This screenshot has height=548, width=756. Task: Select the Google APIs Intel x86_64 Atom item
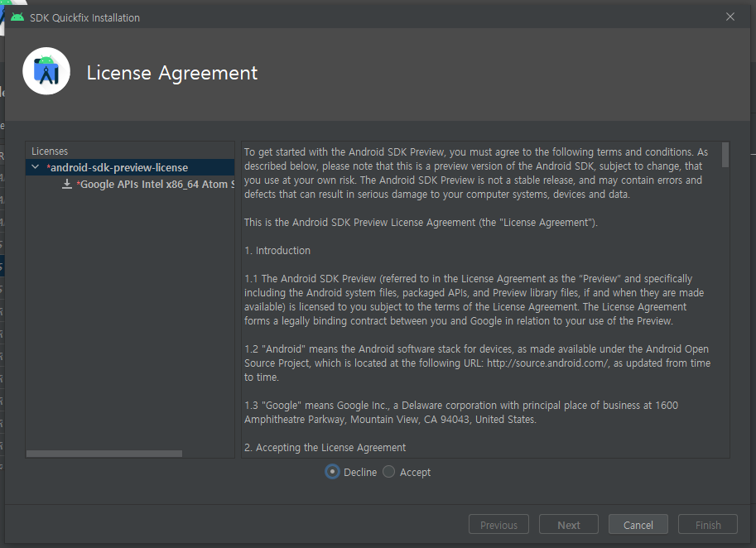(156, 184)
